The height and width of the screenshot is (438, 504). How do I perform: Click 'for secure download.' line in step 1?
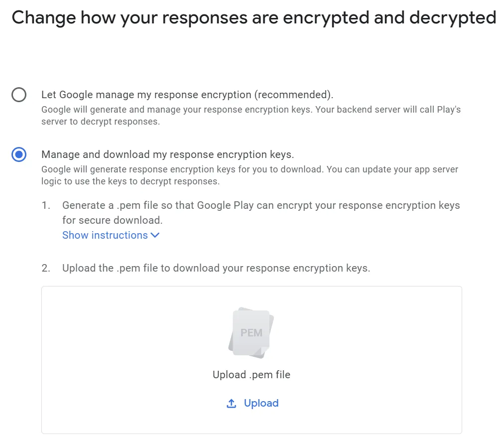click(x=112, y=220)
